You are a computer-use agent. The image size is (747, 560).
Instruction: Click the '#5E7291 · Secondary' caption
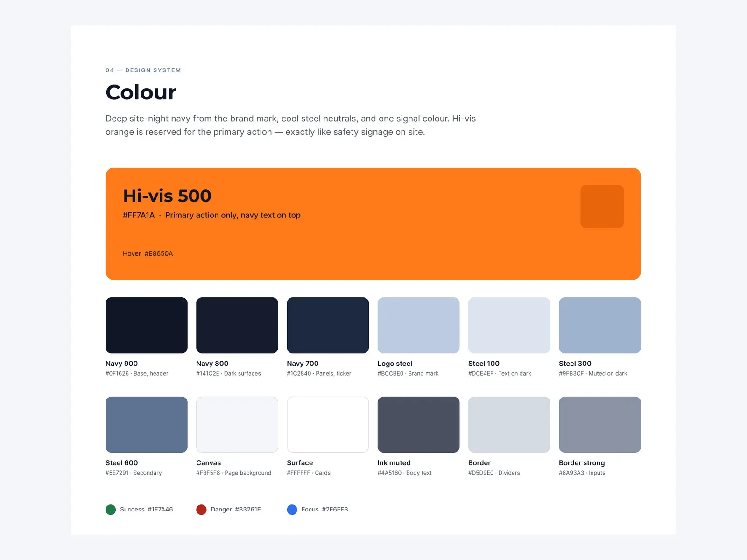pyautogui.click(x=134, y=473)
